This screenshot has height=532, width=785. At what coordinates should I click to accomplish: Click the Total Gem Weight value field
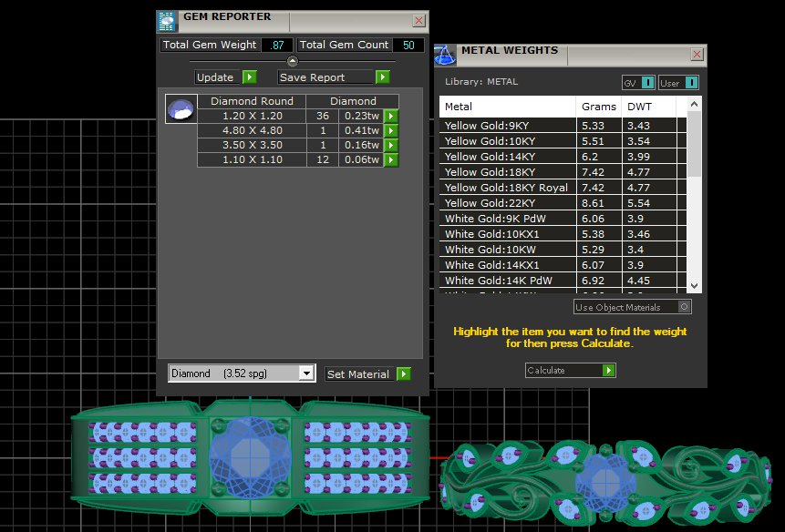[277, 45]
